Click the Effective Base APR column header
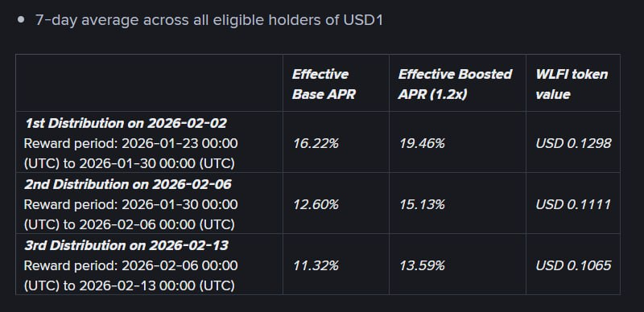 coord(324,84)
